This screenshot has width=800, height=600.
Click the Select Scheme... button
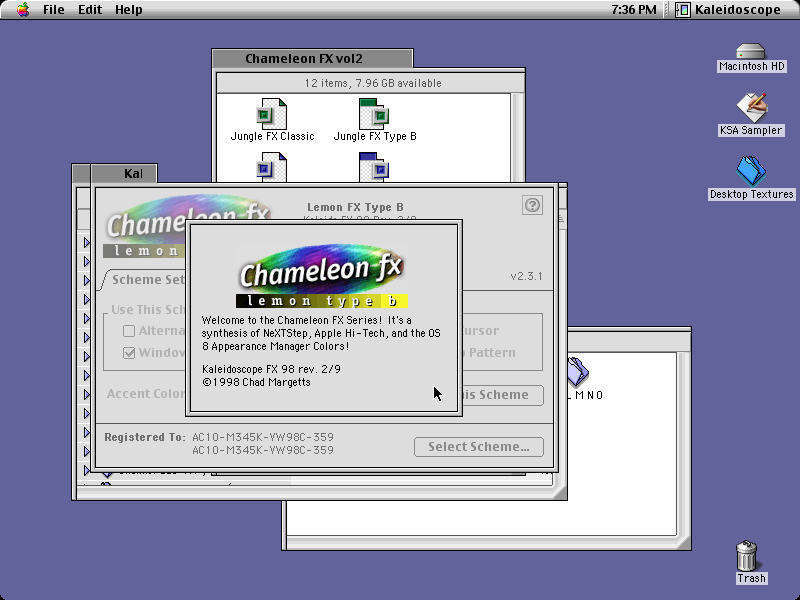[x=479, y=447]
